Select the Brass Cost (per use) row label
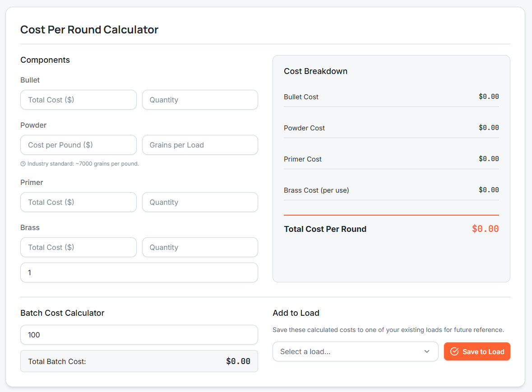Image resolution: width=532 pixels, height=392 pixels. (x=316, y=190)
